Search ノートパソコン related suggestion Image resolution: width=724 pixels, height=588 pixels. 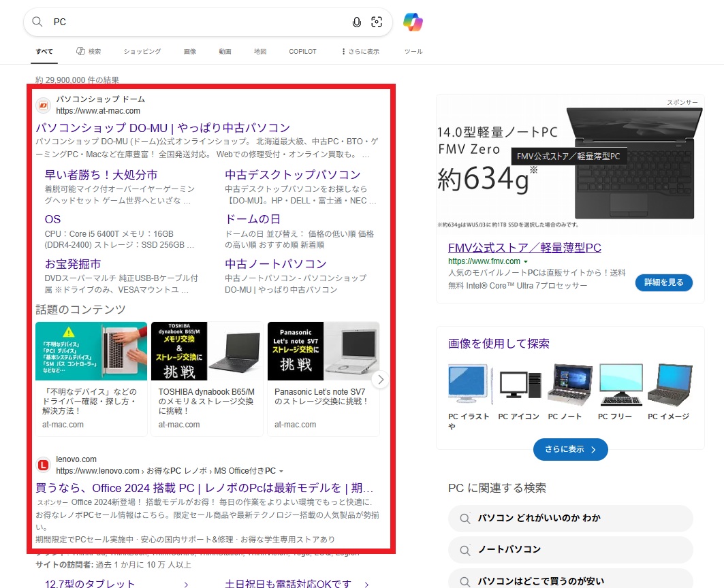(570, 550)
